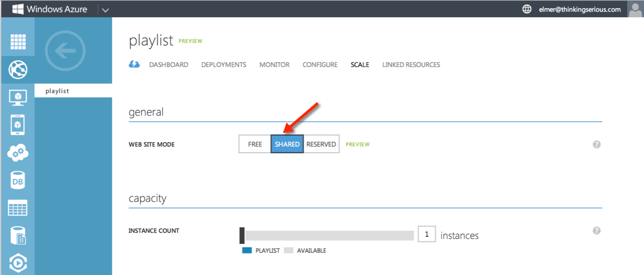Open the All Items grid icon in sidebar
Viewport: 644px width, 275px height.
coord(18,42)
